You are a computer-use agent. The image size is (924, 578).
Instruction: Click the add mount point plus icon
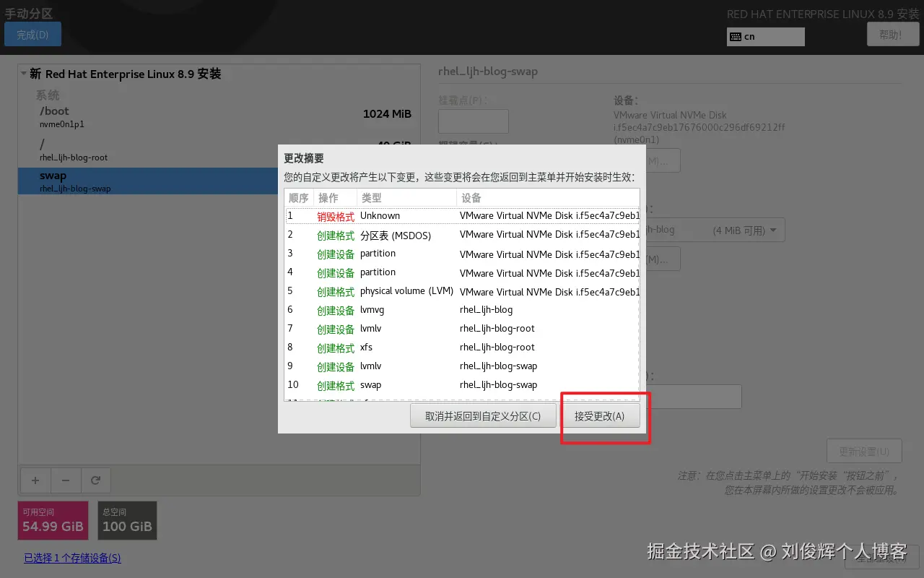[35, 480]
